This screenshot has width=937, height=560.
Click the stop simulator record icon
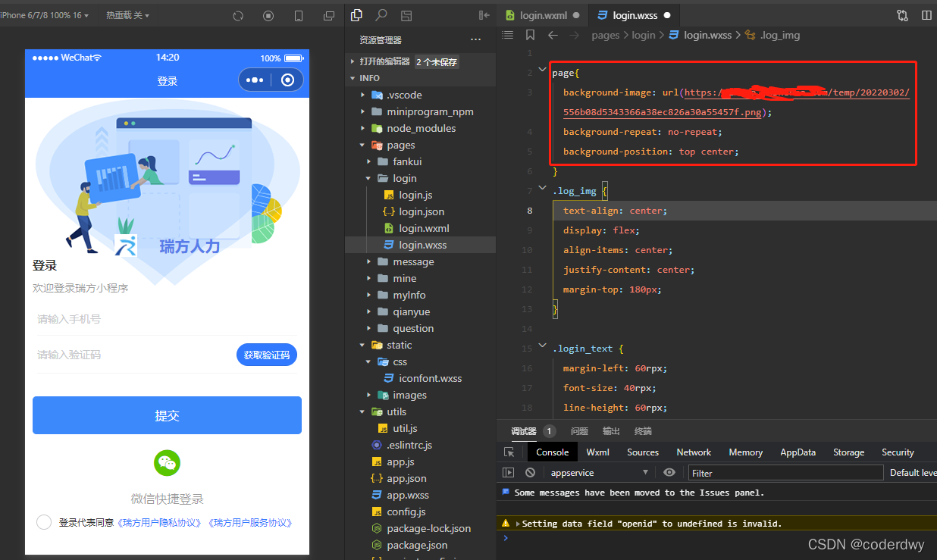268,16
